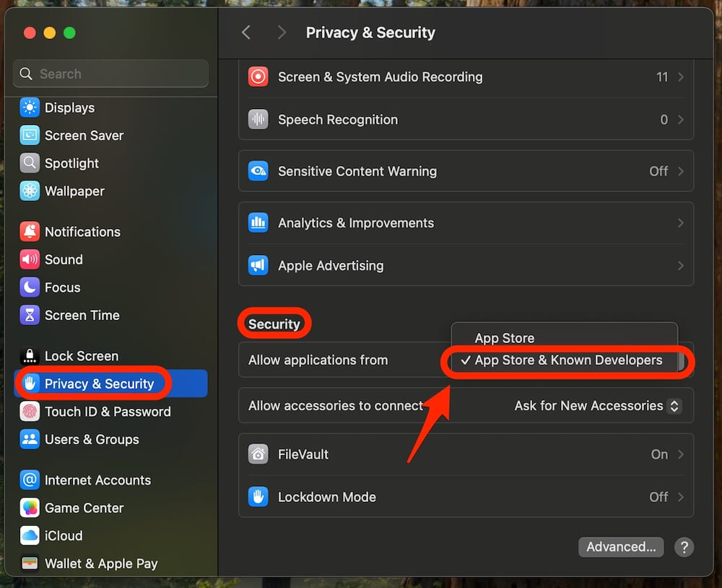Click the back navigation arrow
The width and height of the screenshot is (722, 588).
[x=245, y=32]
